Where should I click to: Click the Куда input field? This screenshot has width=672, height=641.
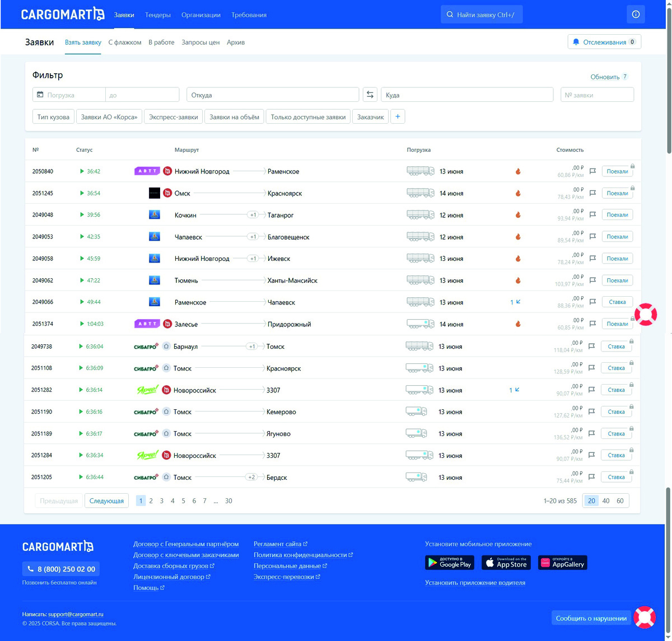click(467, 95)
